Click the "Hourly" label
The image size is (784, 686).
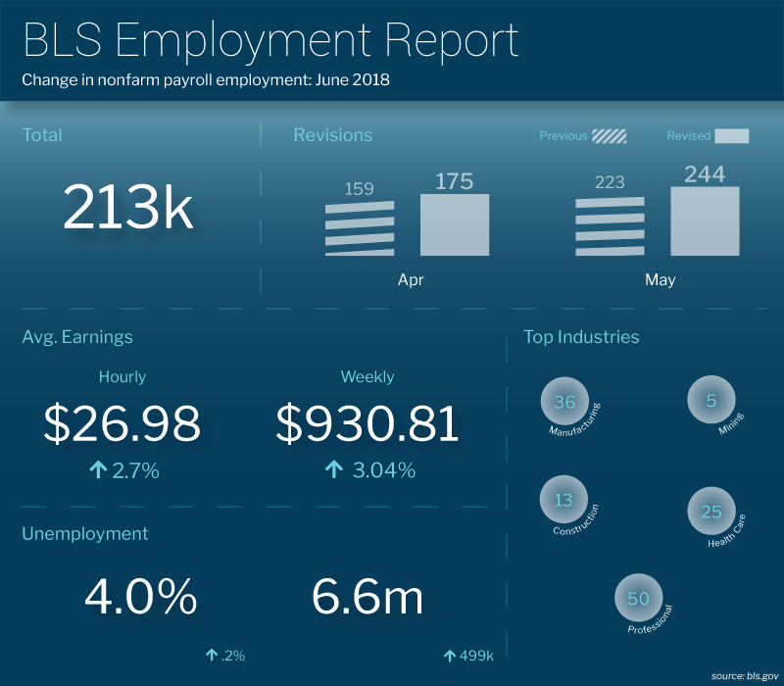(122, 376)
